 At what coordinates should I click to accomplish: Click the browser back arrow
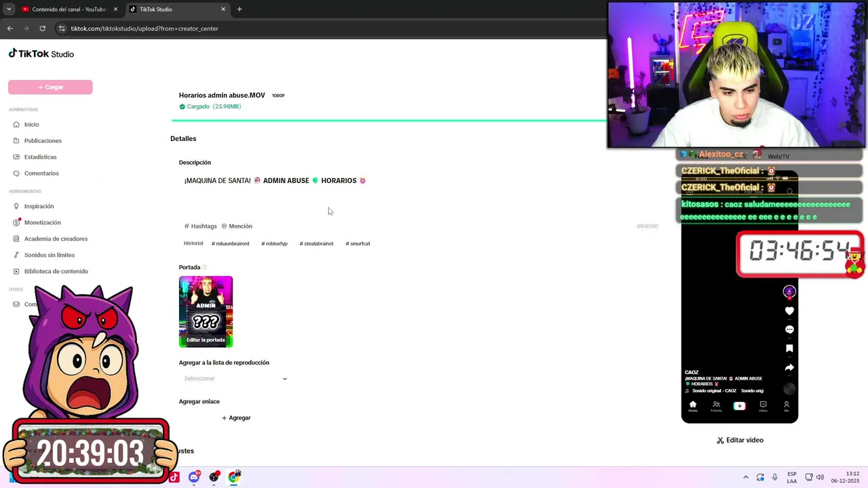9,28
